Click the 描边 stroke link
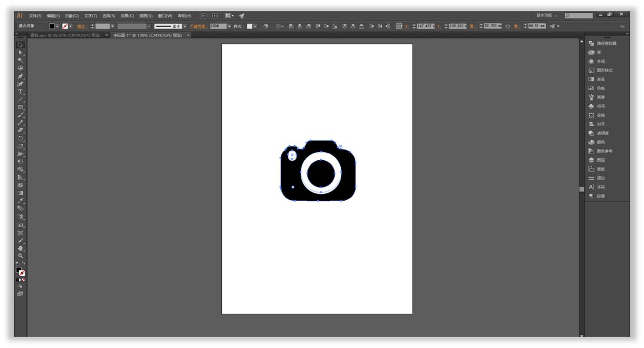This screenshot has height=348, width=644. click(82, 26)
